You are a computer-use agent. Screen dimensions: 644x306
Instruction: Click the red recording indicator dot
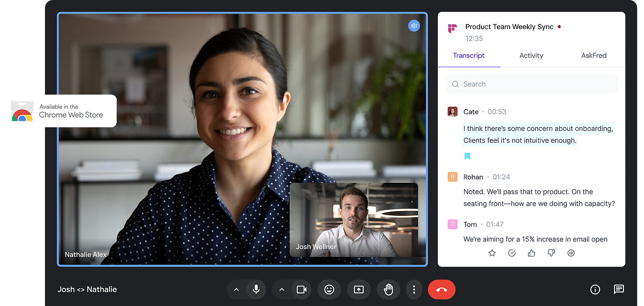559,27
